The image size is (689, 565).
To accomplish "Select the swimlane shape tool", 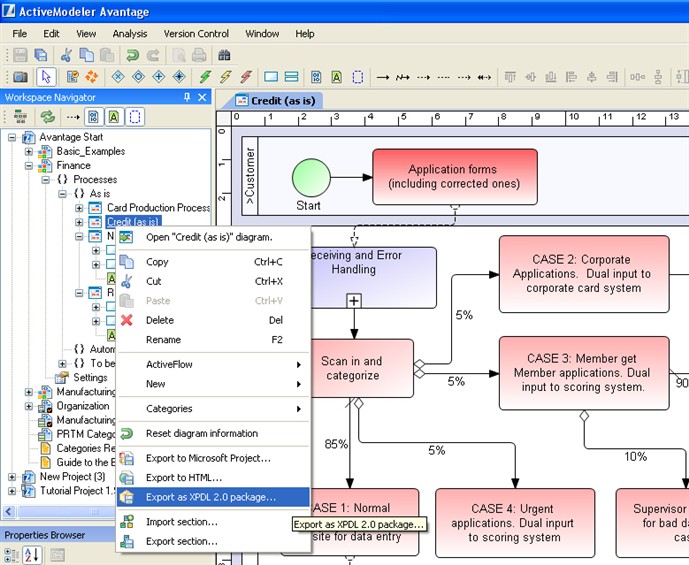I will [291, 77].
